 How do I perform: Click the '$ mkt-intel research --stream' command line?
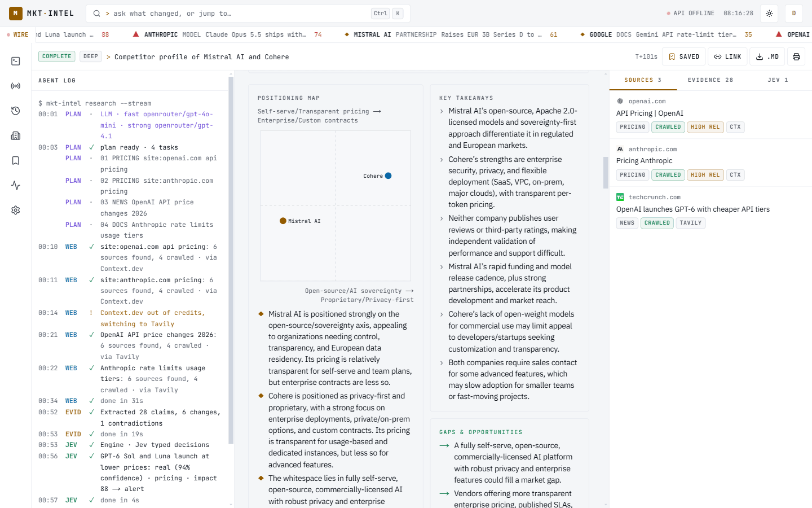95,103
